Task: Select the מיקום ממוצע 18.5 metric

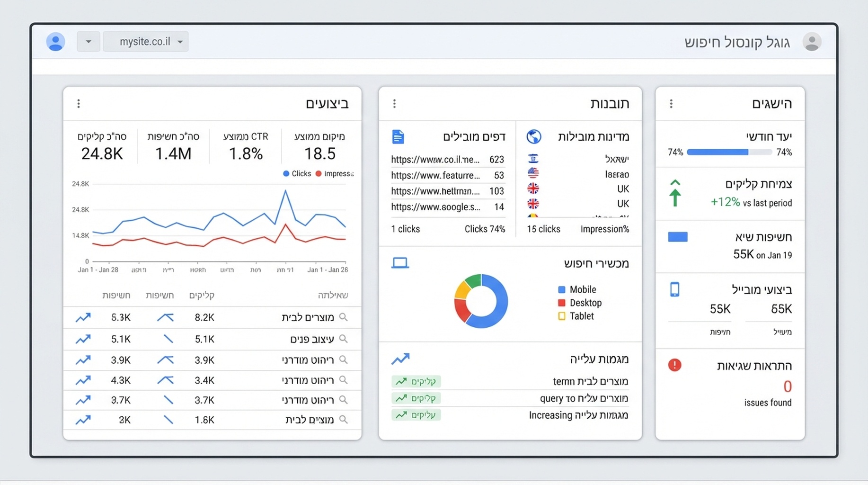Action: (x=319, y=146)
